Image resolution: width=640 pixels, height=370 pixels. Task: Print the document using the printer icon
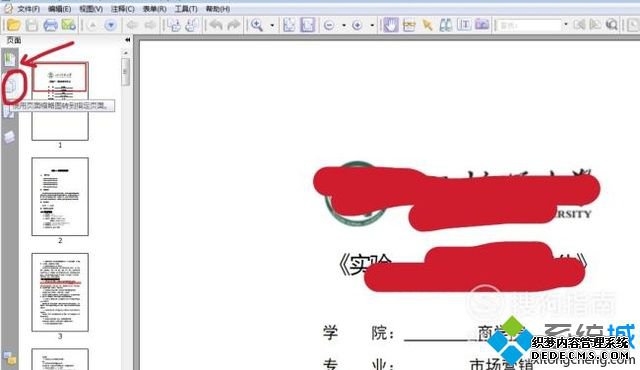51,25
